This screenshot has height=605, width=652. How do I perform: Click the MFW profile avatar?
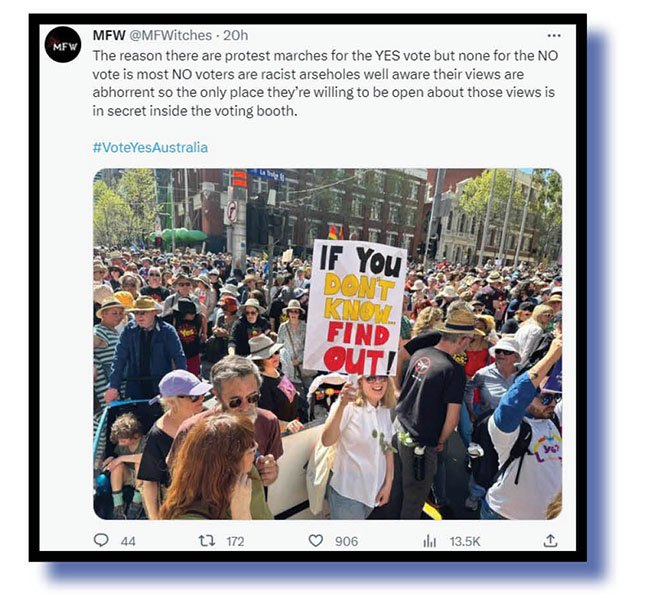[63, 44]
